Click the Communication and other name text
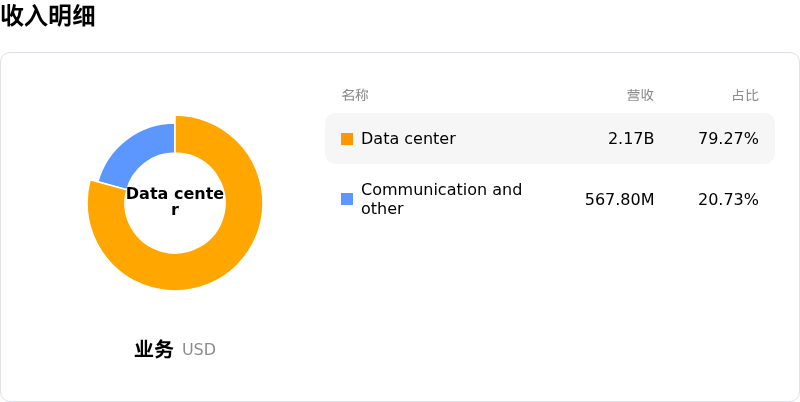This screenshot has width=800, height=402. coord(441,199)
